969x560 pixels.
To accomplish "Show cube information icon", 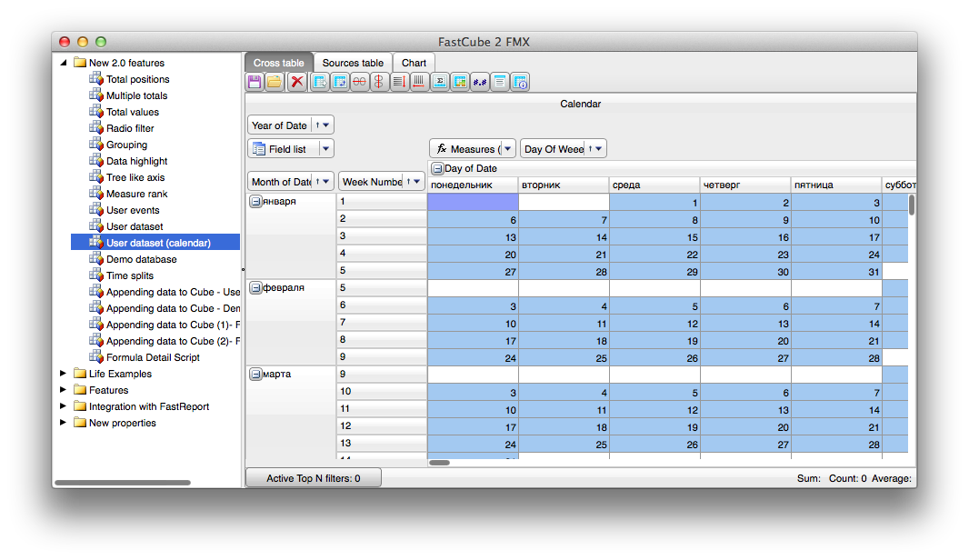I will 520,82.
